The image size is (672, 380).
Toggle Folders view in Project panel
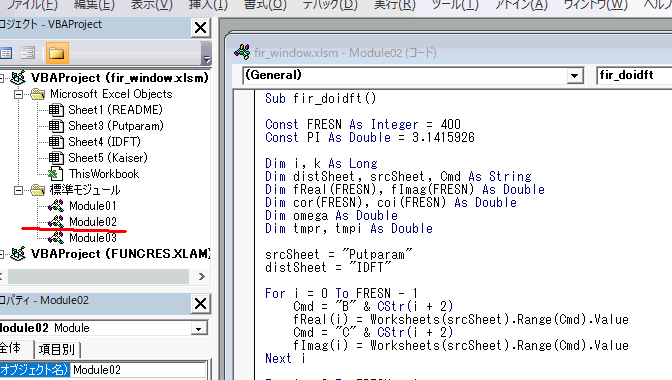tap(57, 53)
